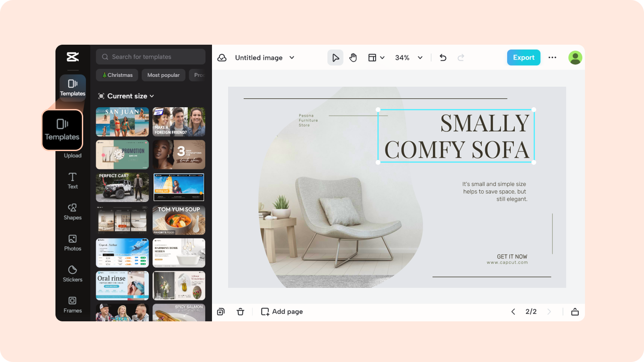Open the user profile avatar

point(575,58)
